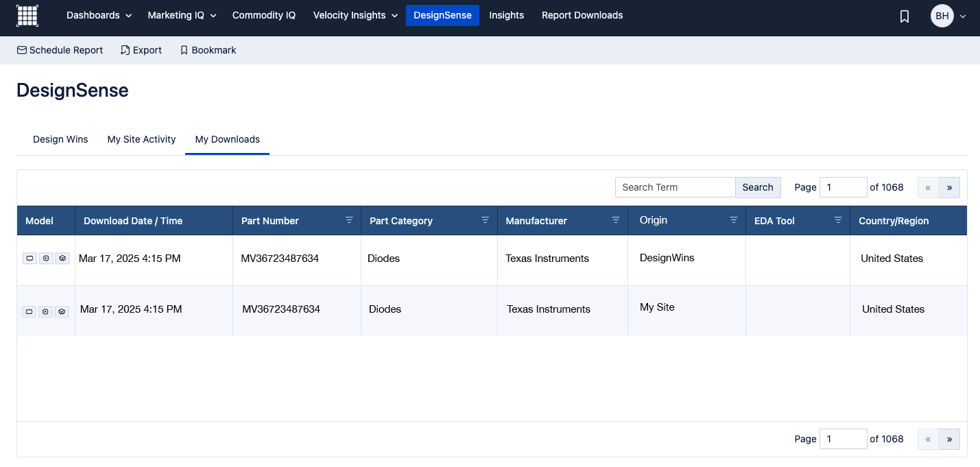The height and width of the screenshot is (467, 980).
Task: Click the 3D model cube icon in the DesignWins row
Action: point(62,259)
